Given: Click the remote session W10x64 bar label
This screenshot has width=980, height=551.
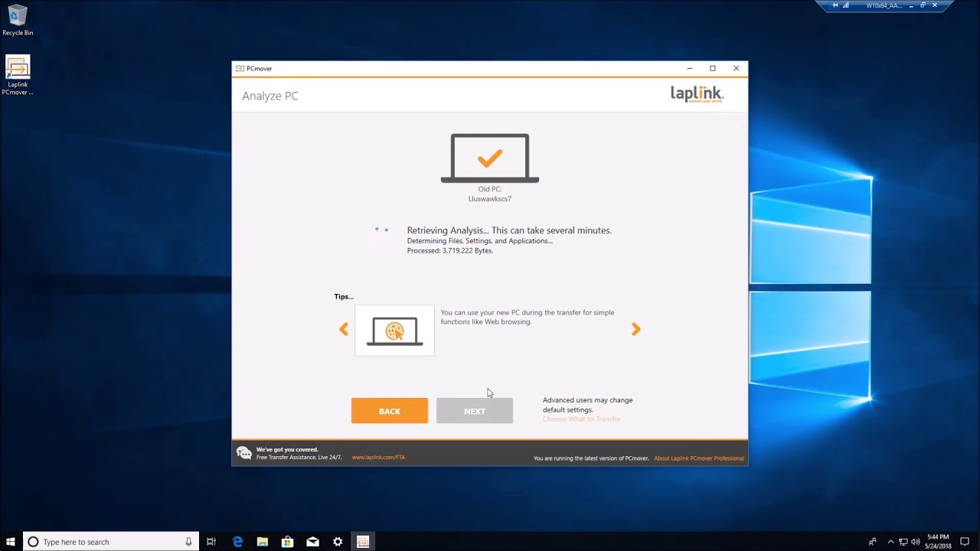Looking at the screenshot, I should click(884, 5).
